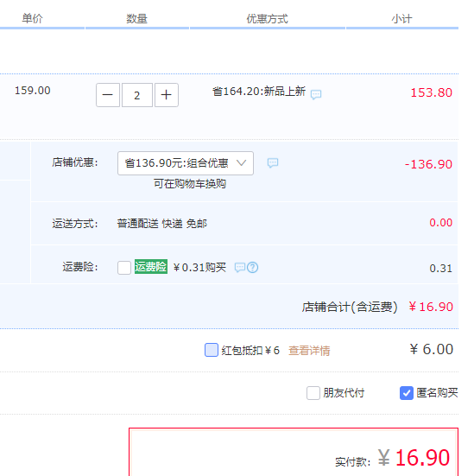Click the 小计 column header
Image resolution: width=474 pixels, height=476 pixels.
(401, 19)
